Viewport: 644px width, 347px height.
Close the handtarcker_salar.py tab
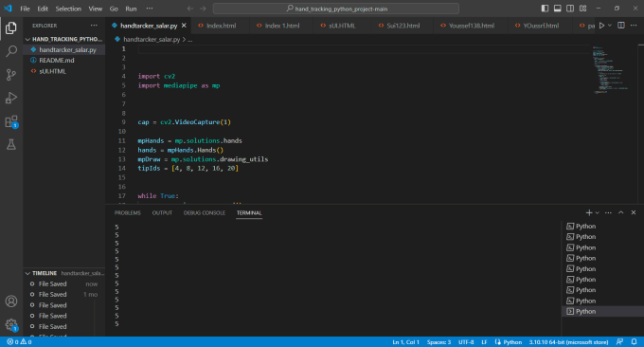(184, 26)
